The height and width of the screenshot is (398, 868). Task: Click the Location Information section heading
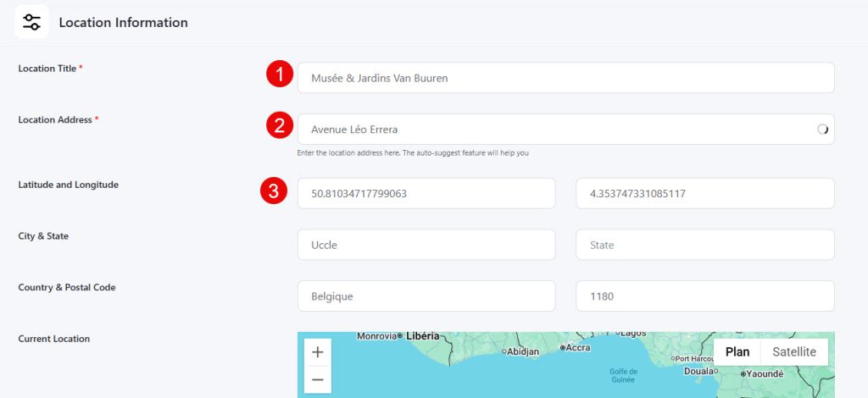(123, 22)
